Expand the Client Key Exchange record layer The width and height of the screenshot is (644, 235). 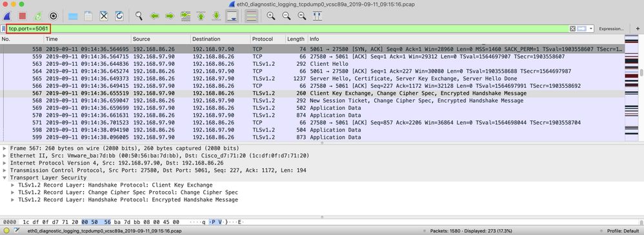tap(13, 185)
